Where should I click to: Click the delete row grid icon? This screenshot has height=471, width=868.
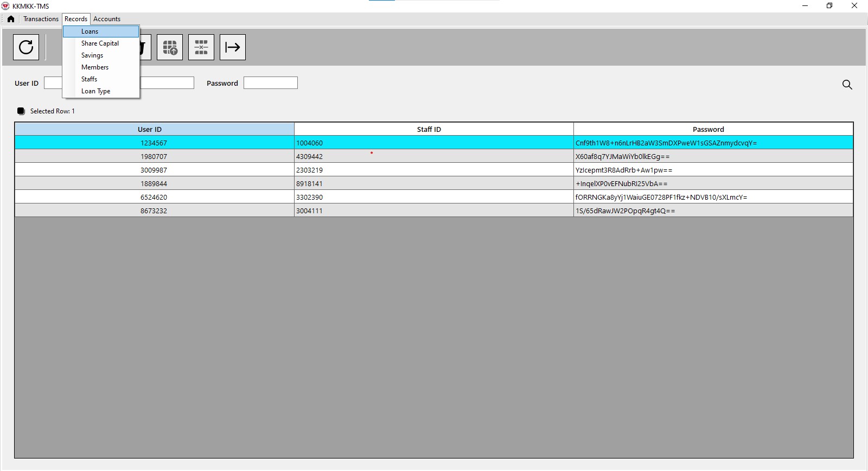[x=201, y=47]
